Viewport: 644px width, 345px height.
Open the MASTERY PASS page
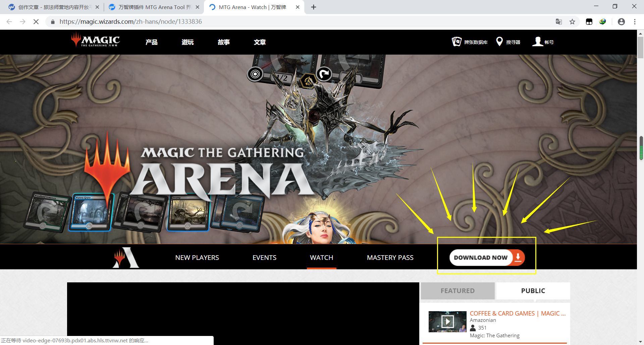click(x=390, y=258)
